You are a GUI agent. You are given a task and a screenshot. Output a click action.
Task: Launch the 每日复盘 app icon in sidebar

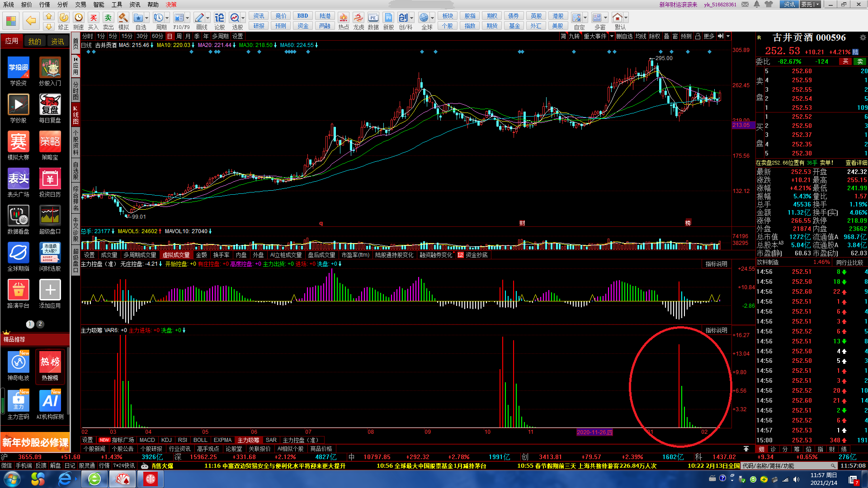pos(50,105)
